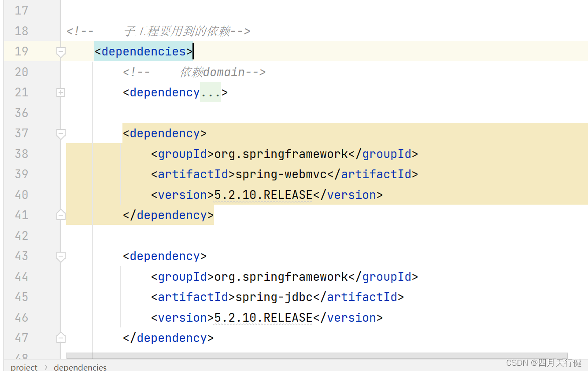This screenshot has width=588, height=371.
Task: Expand the folded dependency at line 21
Action: (x=61, y=92)
